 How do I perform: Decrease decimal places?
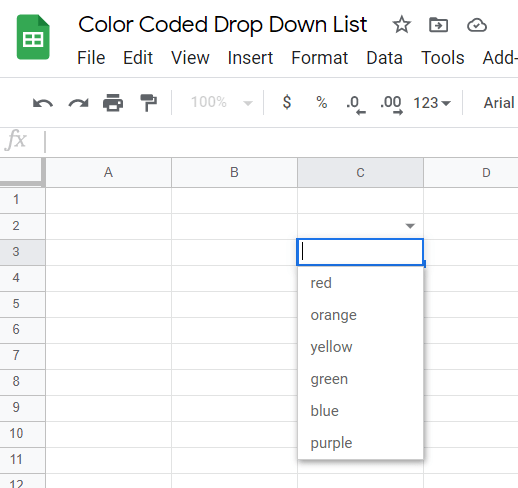click(x=356, y=105)
